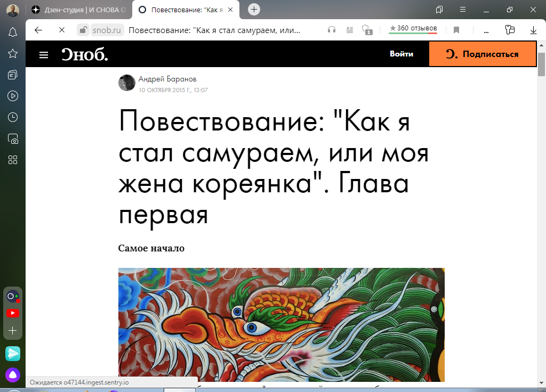Click the orange Подписаться button
546x392 pixels.
tap(482, 54)
